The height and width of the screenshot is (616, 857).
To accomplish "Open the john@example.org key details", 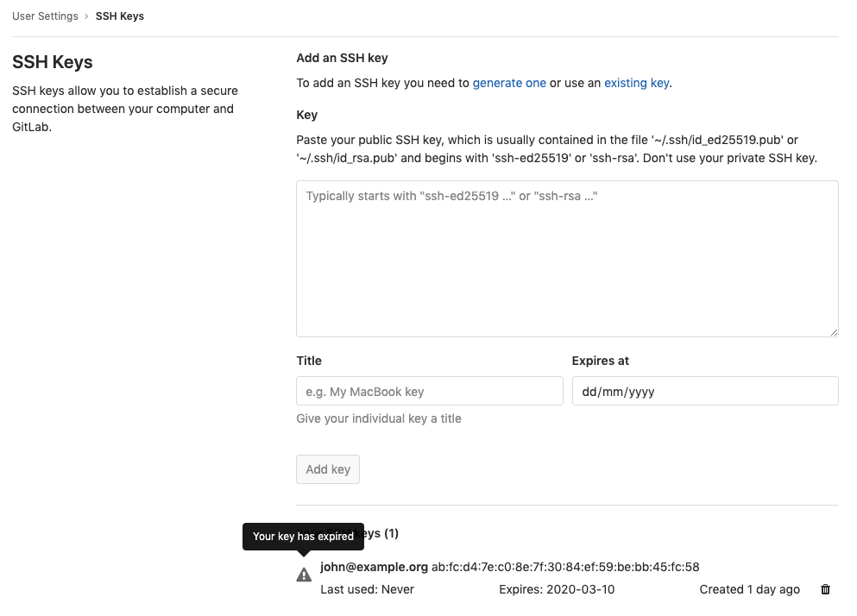I will point(374,567).
